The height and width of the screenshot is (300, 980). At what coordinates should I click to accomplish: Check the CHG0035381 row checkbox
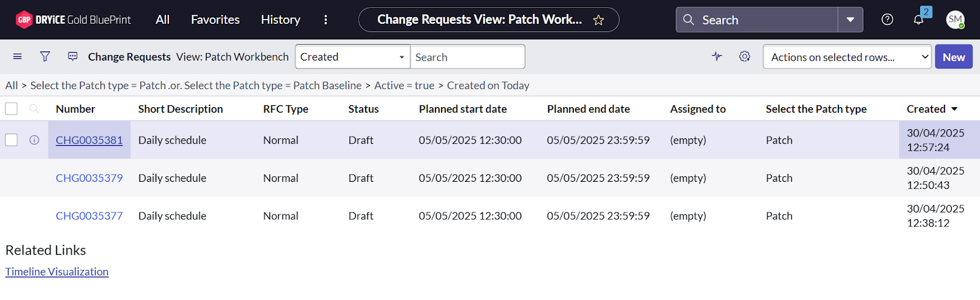[x=11, y=140]
